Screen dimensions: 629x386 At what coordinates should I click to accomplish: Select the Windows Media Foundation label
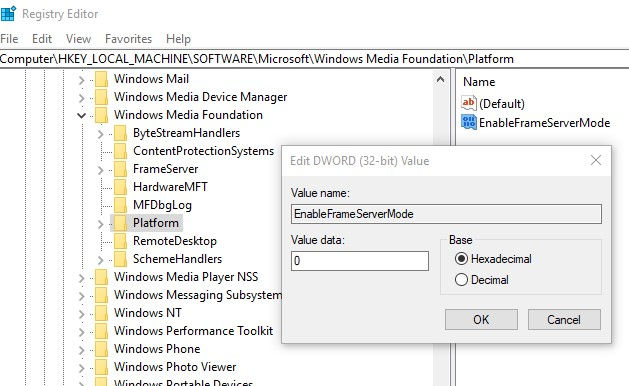pyautogui.click(x=188, y=115)
